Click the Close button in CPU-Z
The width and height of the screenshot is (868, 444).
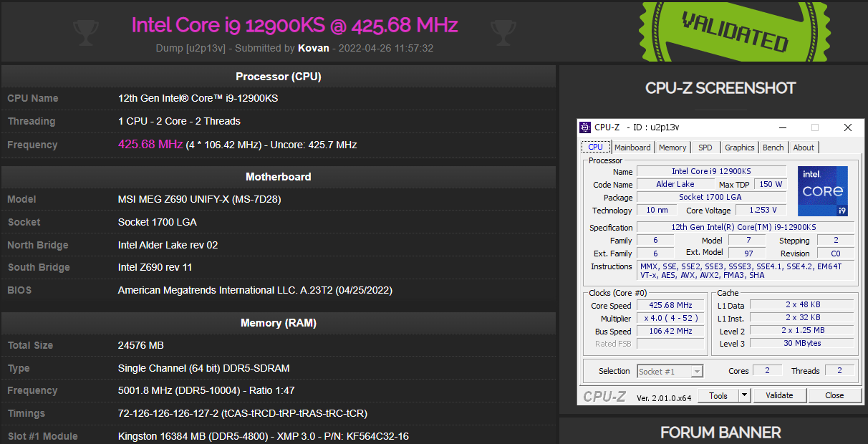(834, 395)
